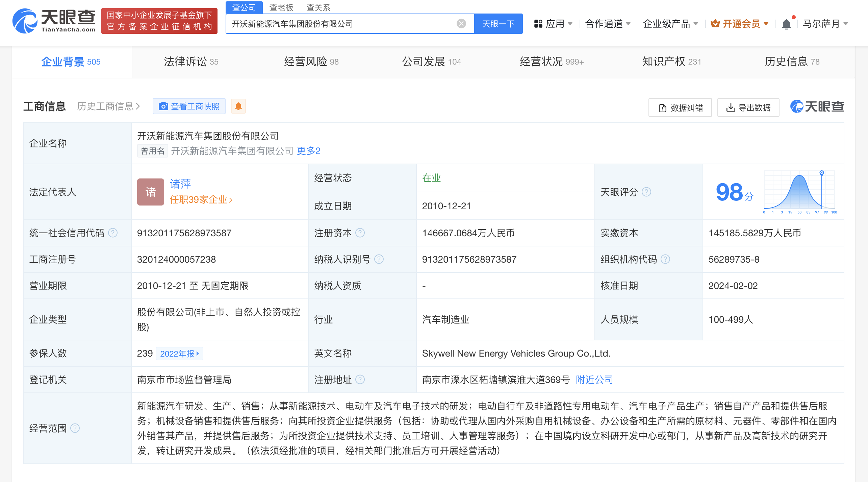The width and height of the screenshot is (868, 482).
Task: Switch to the 查老板 tab
Action: (x=280, y=7)
